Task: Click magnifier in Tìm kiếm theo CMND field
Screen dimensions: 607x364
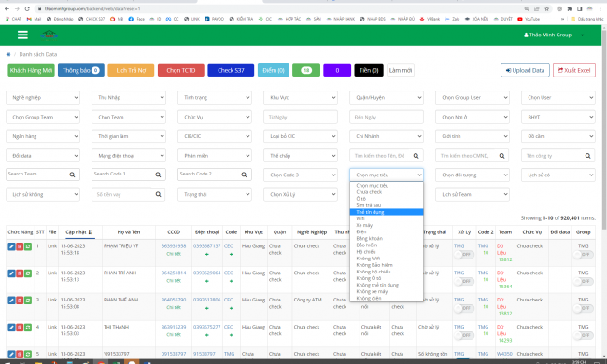Action: pyautogui.click(x=501, y=156)
